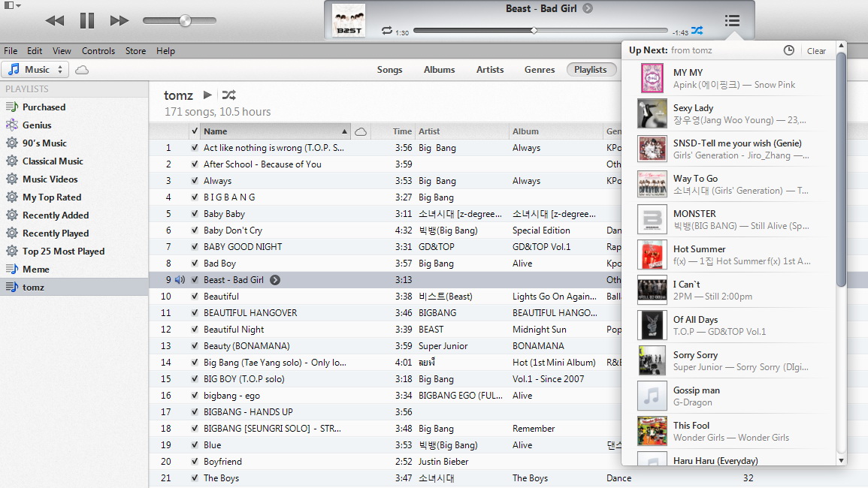
Task: Uncheck the BABY GOOD NIGHT checkbox
Action: click(195, 247)
